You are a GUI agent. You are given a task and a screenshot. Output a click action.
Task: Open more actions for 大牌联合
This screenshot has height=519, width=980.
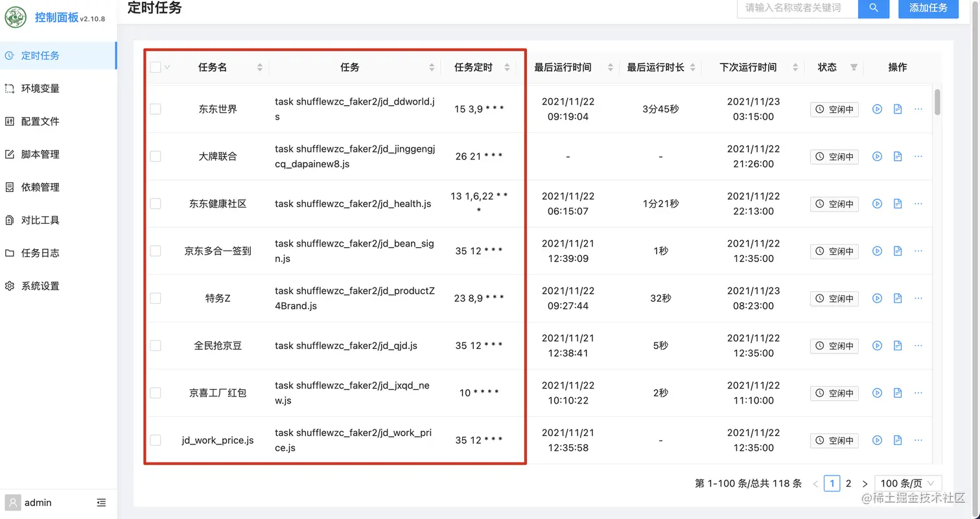pyautogui.click(x=918, y=156)
